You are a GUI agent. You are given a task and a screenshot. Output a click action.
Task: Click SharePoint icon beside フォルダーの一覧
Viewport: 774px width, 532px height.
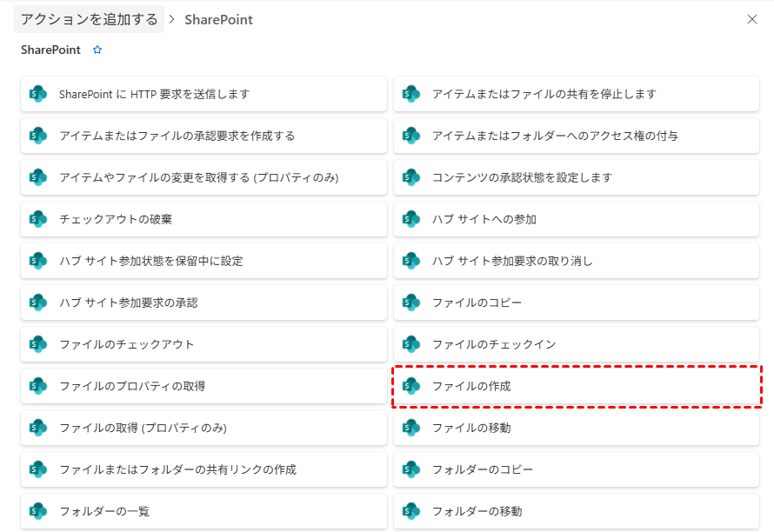click(38, 511)
